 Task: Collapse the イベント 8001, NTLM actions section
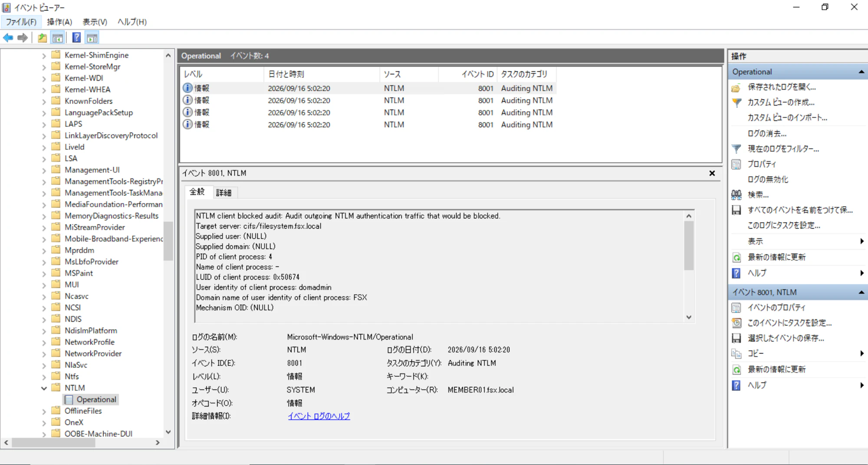[x=861, y=292]
